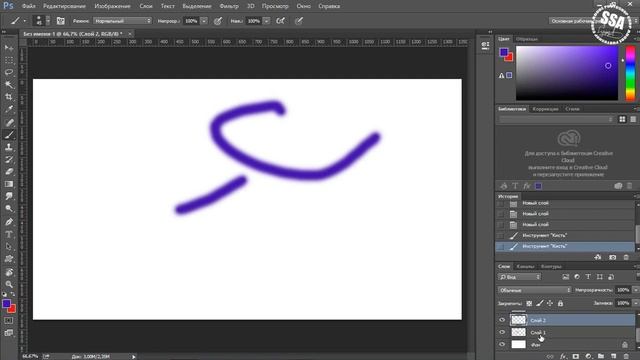
Task: Open the layer fill dropdown arrow
Action: pyautogui.click(x=635, y=303)
